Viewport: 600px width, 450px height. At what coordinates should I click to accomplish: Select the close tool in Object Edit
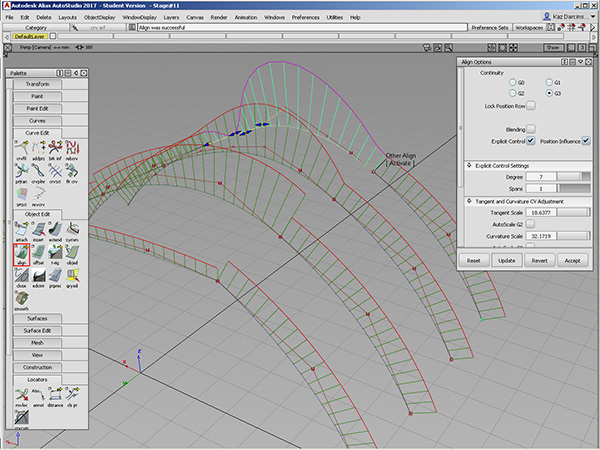coord(21,277)
